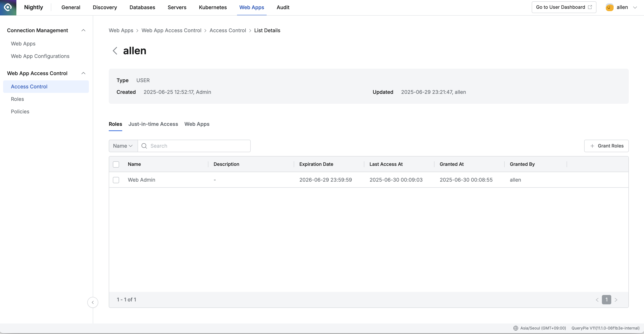Click the sidebar collapse arrow button
Screen dimensions: 644x334
[x=93, y=302]
